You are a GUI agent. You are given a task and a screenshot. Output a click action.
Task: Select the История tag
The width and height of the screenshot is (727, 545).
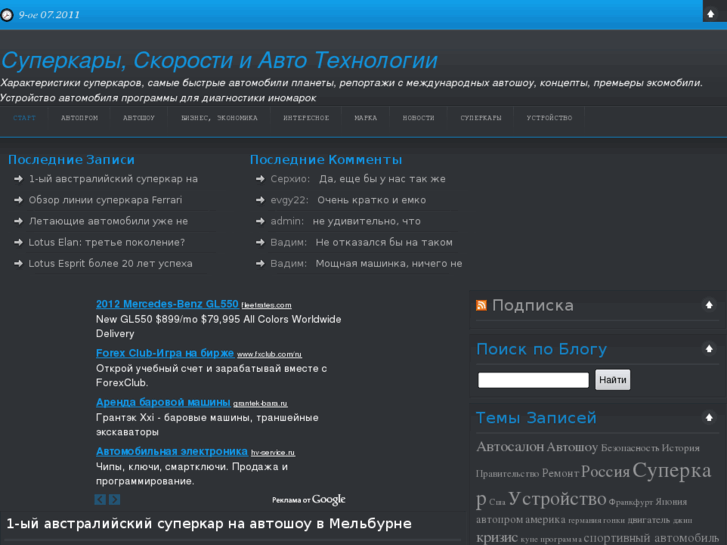click(x=681, y=448)
